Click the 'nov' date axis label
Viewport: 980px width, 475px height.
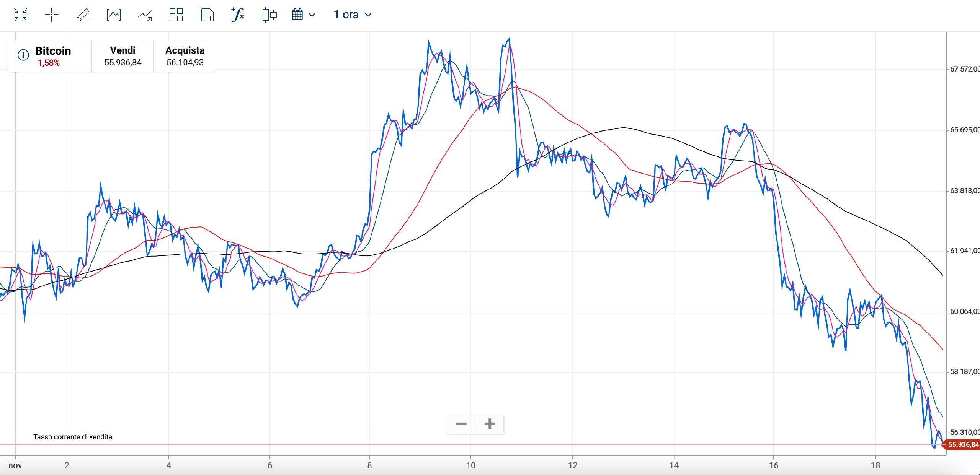coord(15,465)
